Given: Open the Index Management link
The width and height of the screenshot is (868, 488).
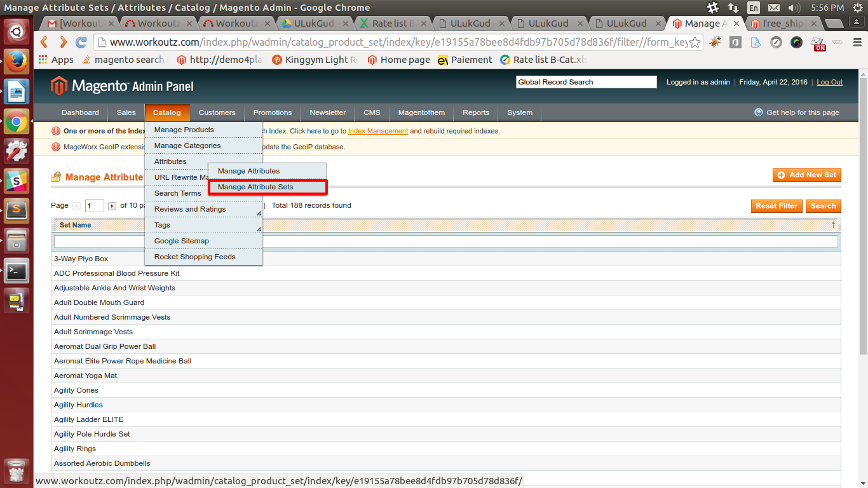Looking at the screenshot, I should [x=378, y=131].
